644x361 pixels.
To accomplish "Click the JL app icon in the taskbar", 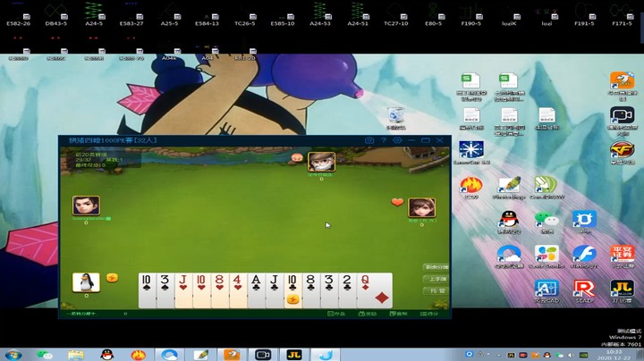I will [294, 355].
